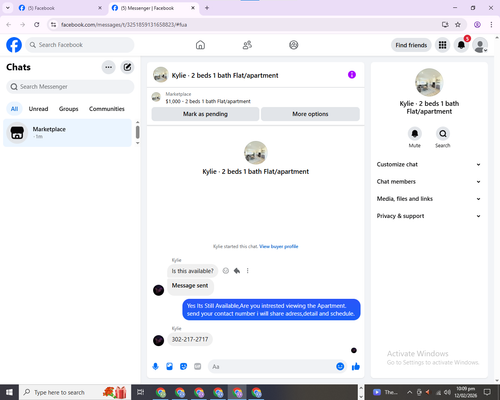The width and height of the screenshot is (500, 400).
Task: Open the volume icon in system tray
Action: pos(447,392)
